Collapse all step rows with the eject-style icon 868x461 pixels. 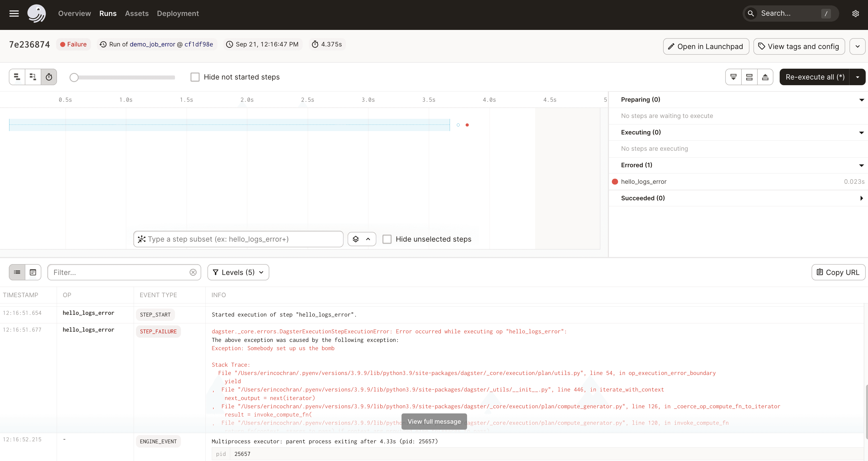tap(765, 77)
